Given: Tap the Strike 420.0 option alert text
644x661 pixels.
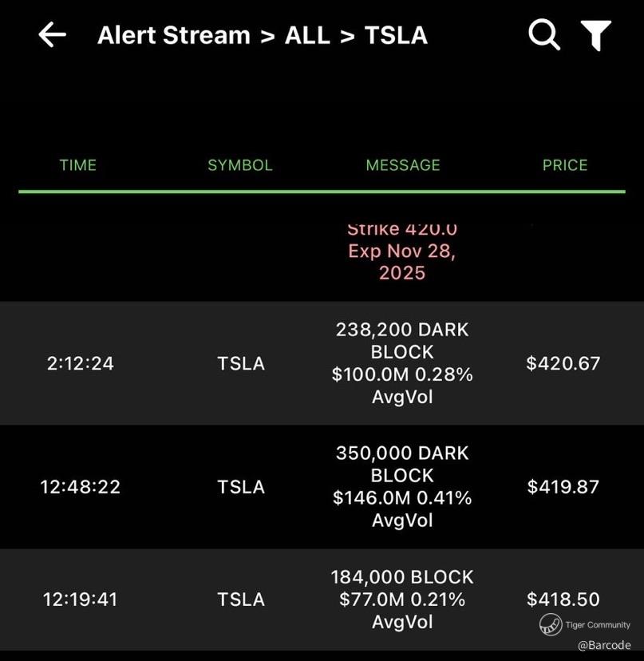Looking at the screenshot, I should pyautogui.click(x=402, y=251).
